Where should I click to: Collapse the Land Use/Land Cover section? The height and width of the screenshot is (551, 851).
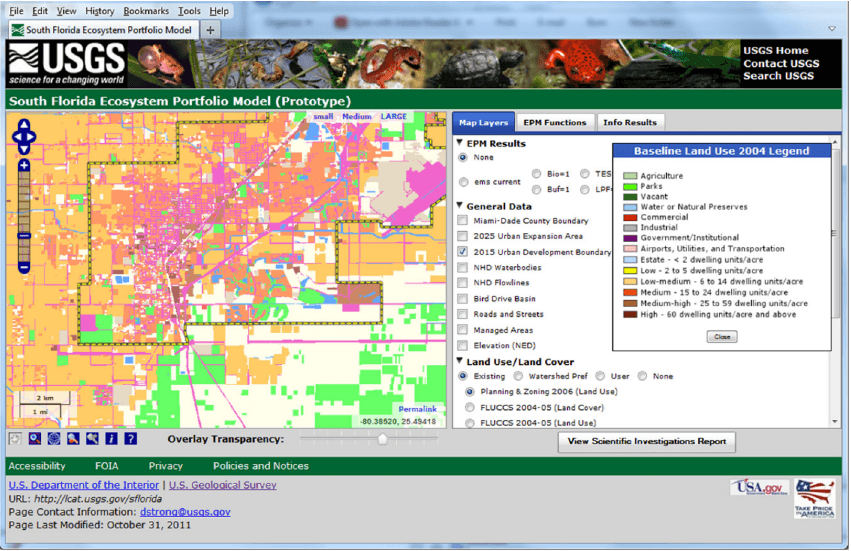tap(459, 361)
